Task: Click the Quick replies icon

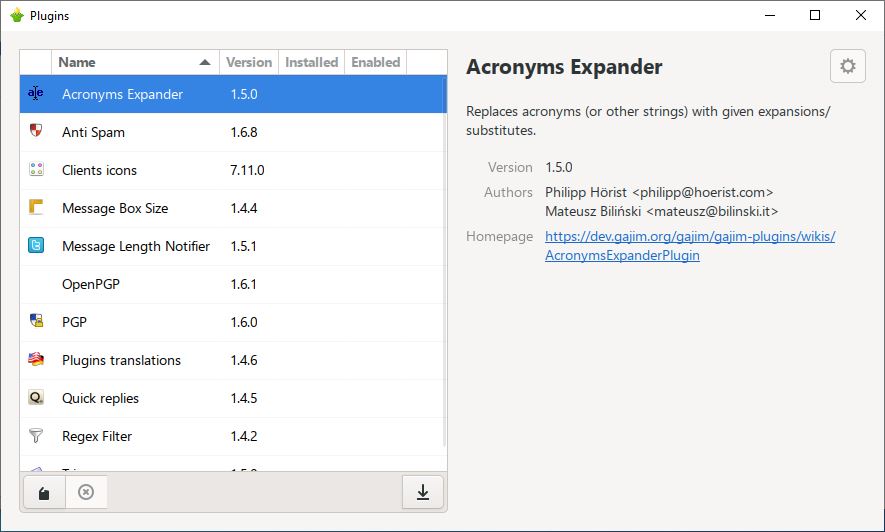Action: [36, 397]
